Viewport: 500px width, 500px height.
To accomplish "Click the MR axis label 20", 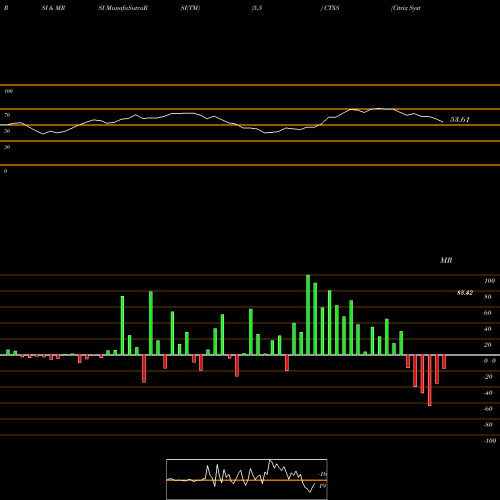I will coord(488,345).
